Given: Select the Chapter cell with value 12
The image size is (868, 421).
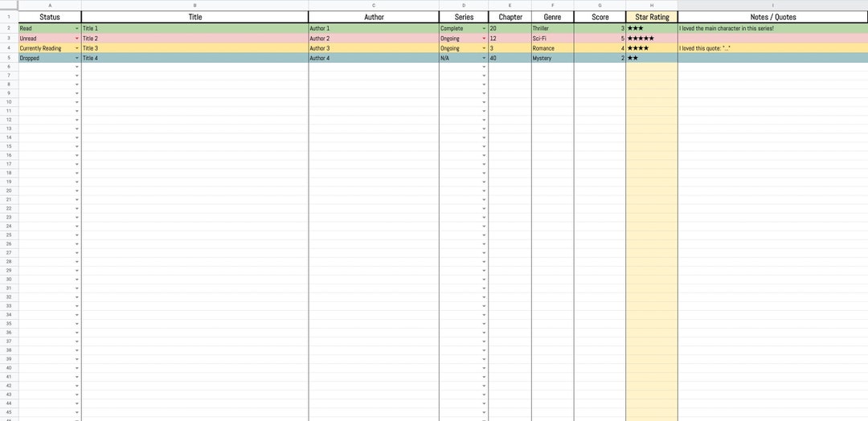Looking at the screenshot, I should coord(510,39).
